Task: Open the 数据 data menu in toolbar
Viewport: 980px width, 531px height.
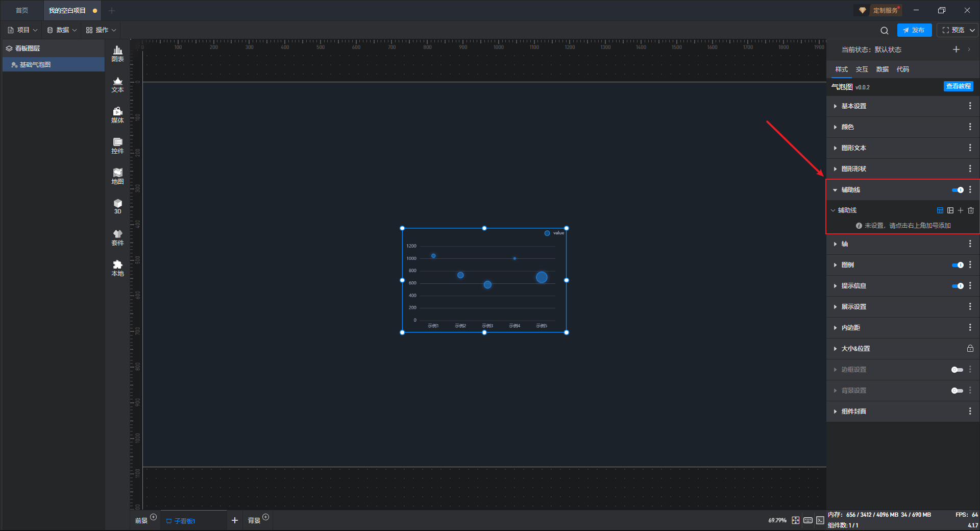Action: [x=62, y=30]
